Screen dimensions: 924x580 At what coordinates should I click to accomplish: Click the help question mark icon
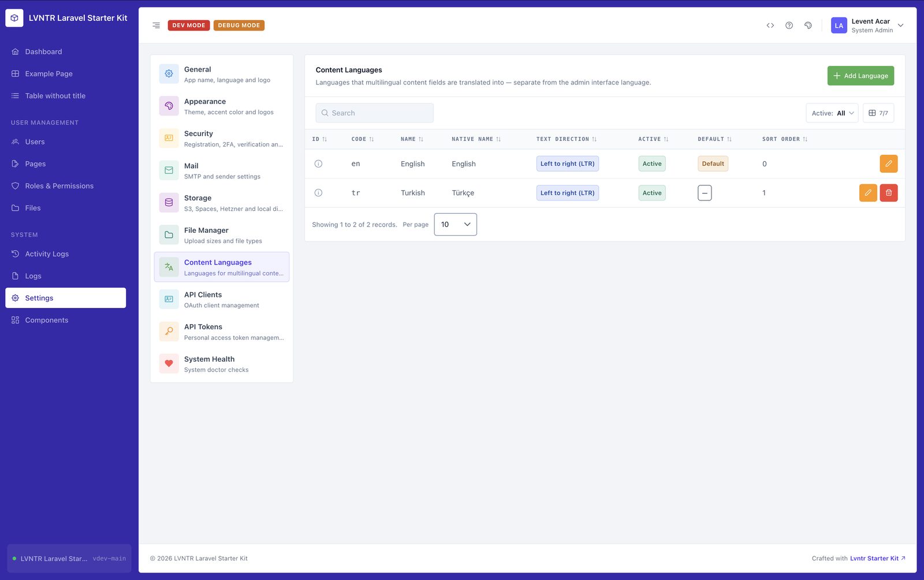pos(789,25)
